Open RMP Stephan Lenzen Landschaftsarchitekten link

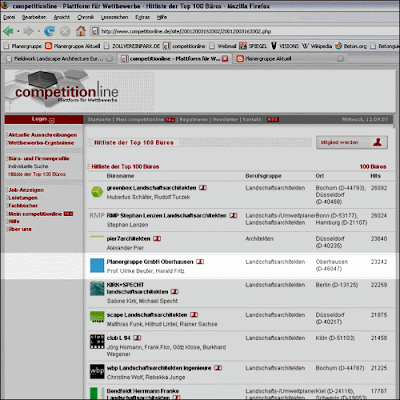click(x=166, y=216)
